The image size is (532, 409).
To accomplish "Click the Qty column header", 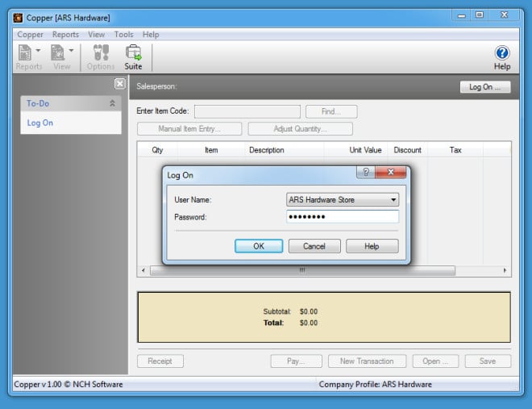I will point(157,150).
